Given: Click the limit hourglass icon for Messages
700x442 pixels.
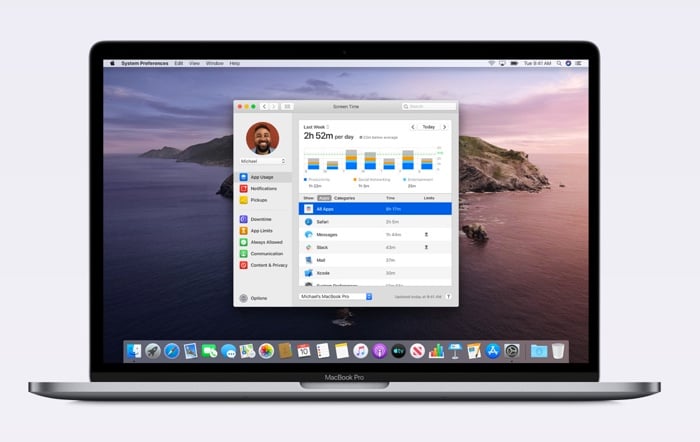Looking at the screenshot, I should [426, 234].
